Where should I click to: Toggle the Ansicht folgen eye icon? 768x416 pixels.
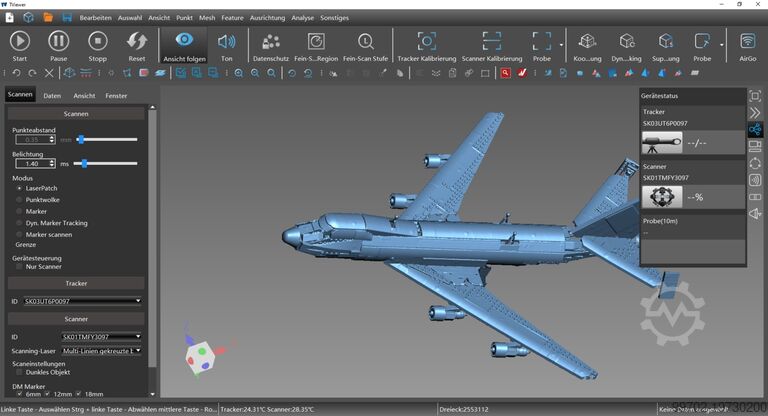coord(183,41)
